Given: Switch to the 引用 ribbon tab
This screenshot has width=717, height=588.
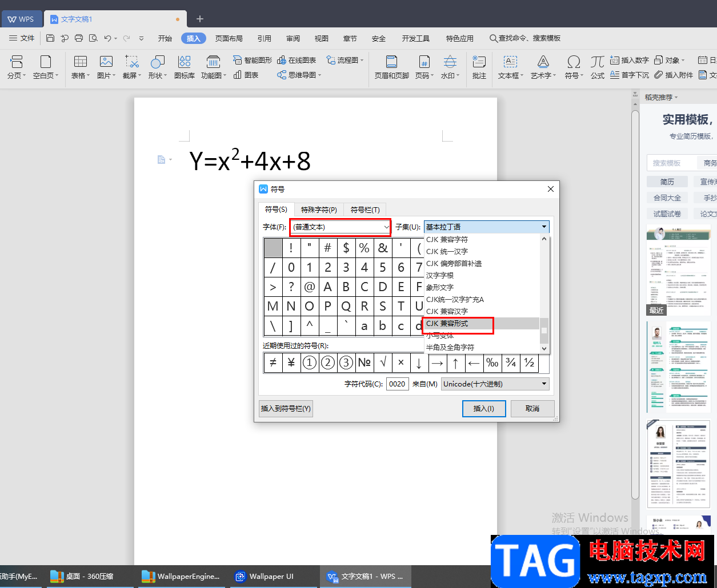Looking at the screenshot, I should [x=265, y=38].
